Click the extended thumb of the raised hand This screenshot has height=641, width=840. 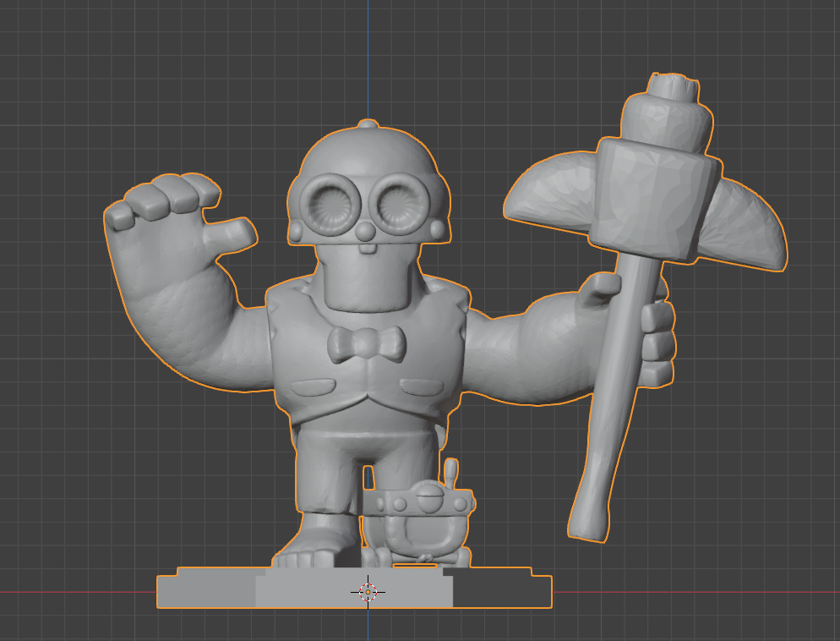(x=232, y=233)
